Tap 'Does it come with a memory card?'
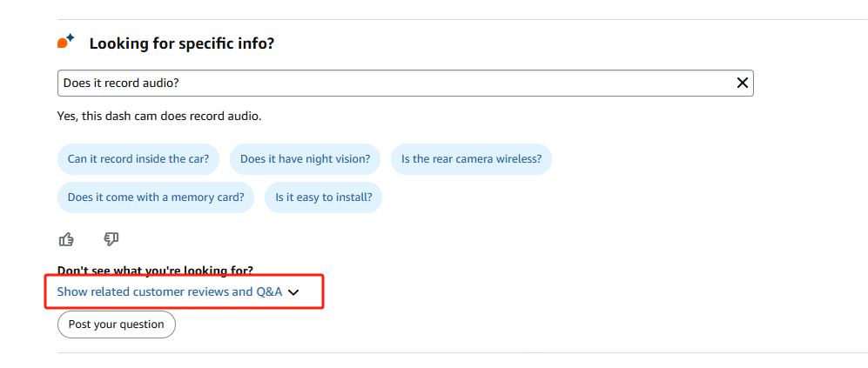The image size is (868, 368). [156, 197]
